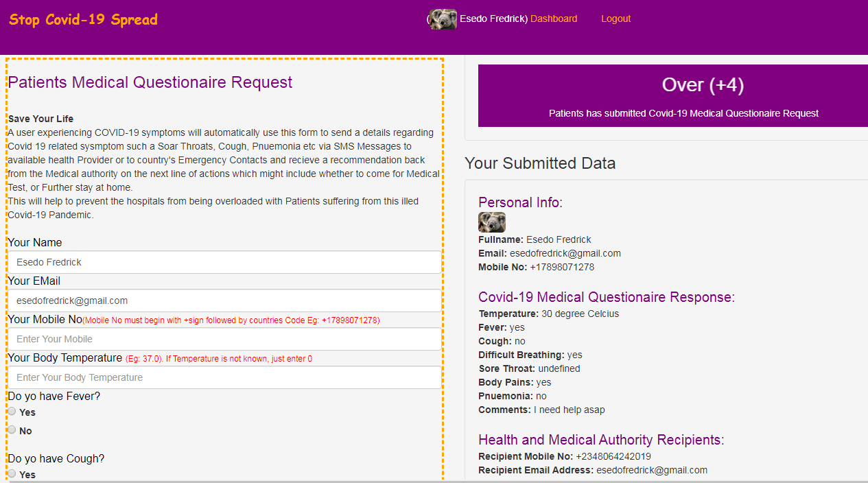The image size is (868, 483).
Task: Click the Esedo Fredrick) username in header
Action: pos(493,19)
